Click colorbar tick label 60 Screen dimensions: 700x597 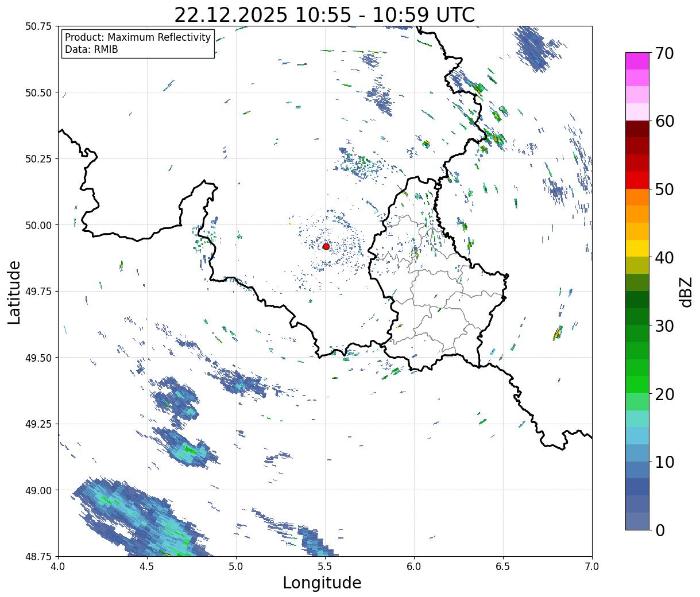pos(664,121)
